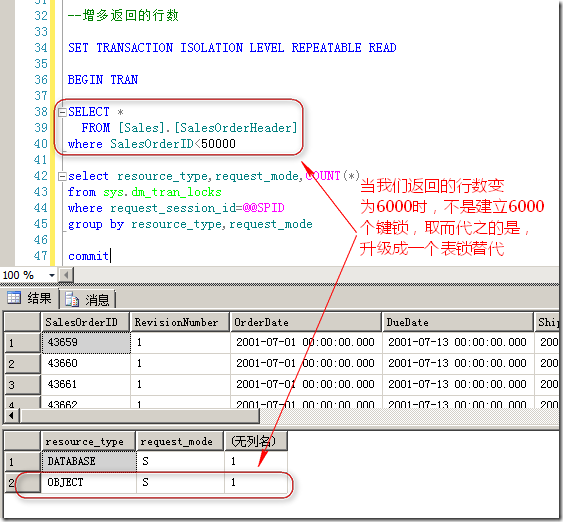
Task: Click the results grid icon on the 结果 tab
Action: point(14,298)
